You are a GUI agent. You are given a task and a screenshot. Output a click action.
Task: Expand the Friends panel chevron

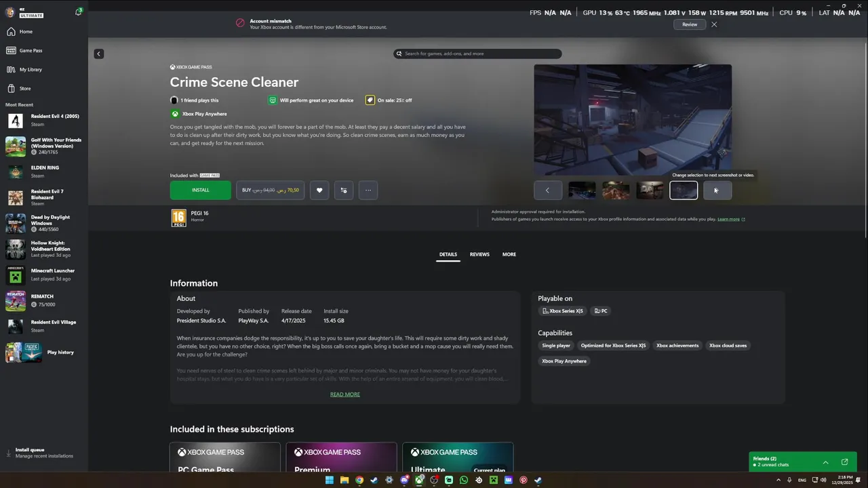(x=825, y=462)
